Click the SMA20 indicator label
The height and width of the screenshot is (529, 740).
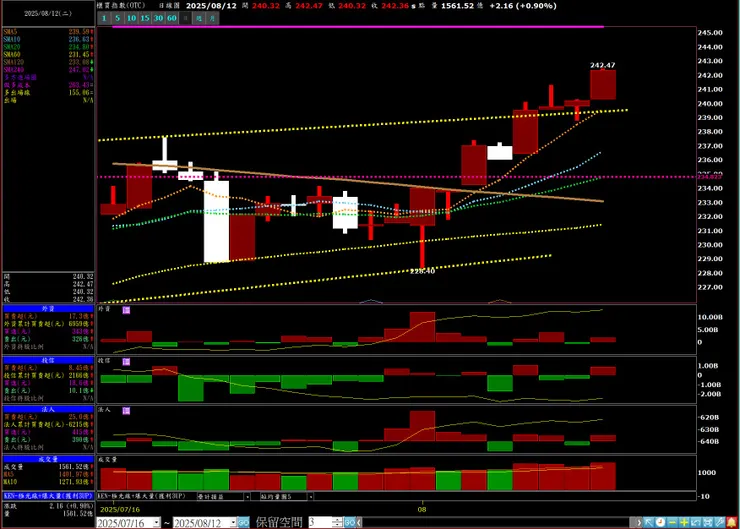click(x=12, y=47)
